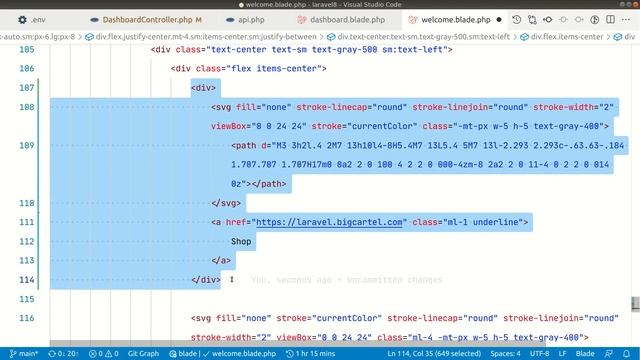
Task: Click the closing </div> tag on line 114
Action: pyautogui.click(x=206, y=280)
